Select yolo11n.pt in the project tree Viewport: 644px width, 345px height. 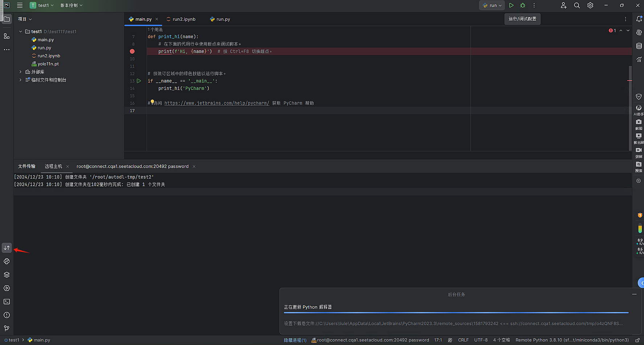point(45,64)
